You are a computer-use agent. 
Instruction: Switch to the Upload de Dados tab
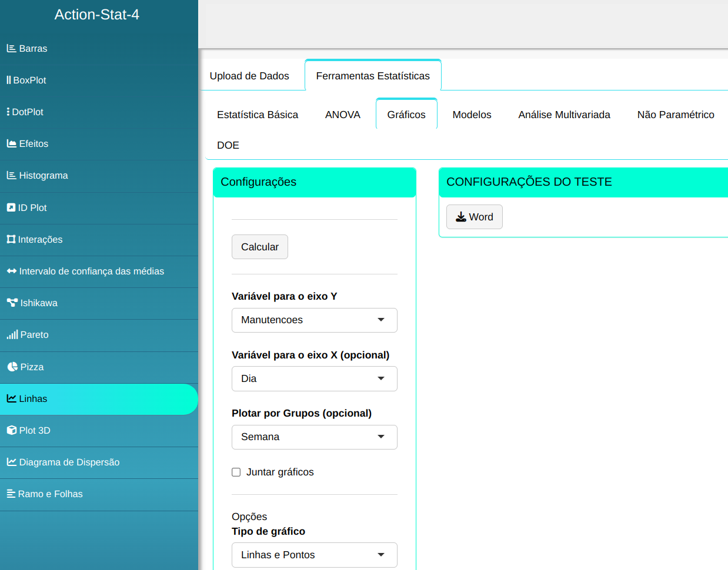point(249,76)
